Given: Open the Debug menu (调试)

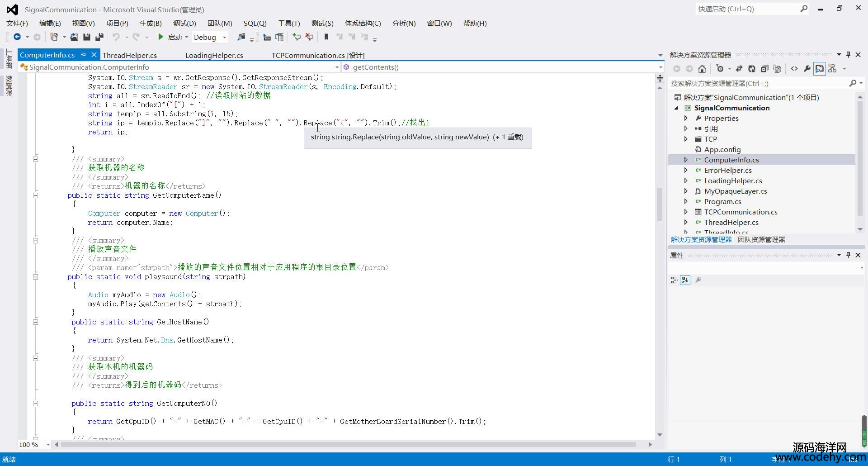Looking at the screenshot, I should point(184,23).
